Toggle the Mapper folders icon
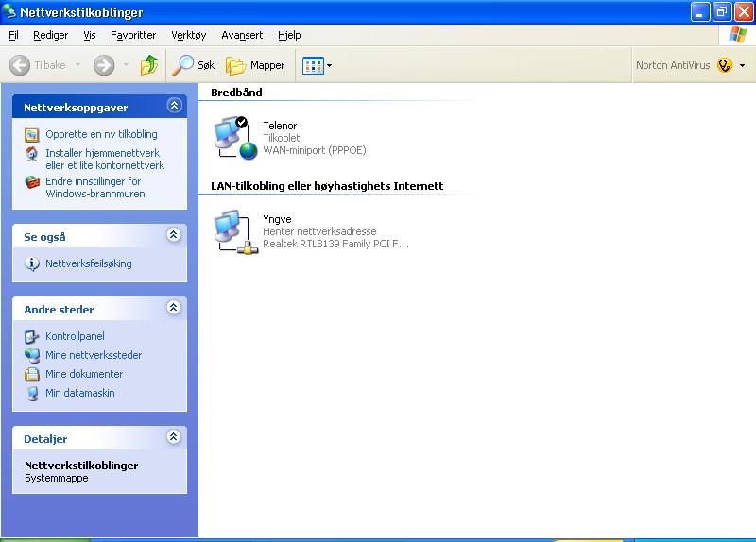The image size is (756, 542). (235, 65)
